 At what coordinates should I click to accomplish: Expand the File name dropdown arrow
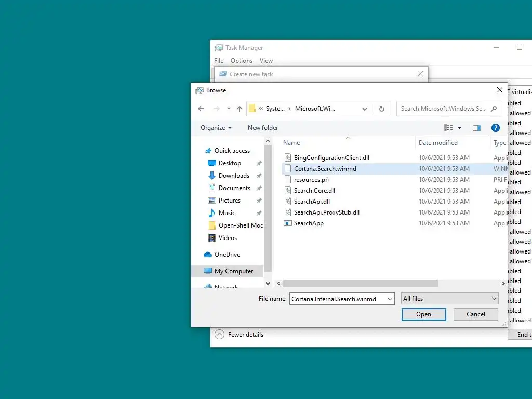[390, 299]
